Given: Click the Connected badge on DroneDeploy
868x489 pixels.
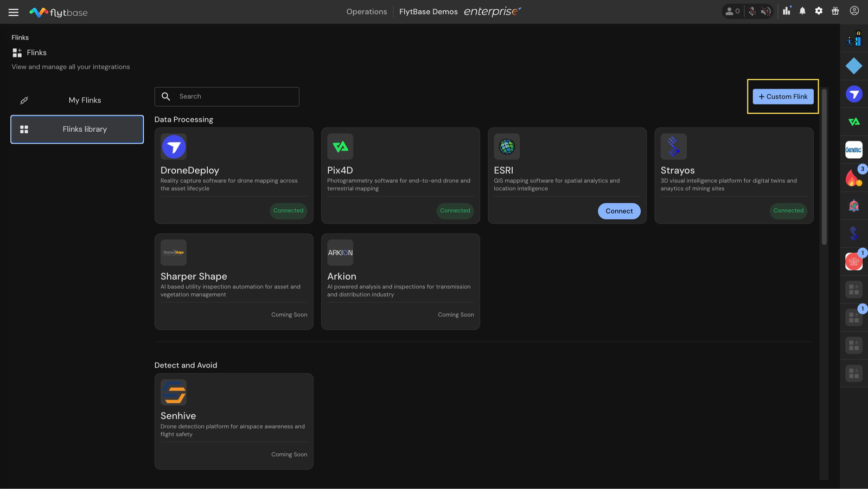Looking at the screenshot, I should pyautogui.click(x=289, y=211).
